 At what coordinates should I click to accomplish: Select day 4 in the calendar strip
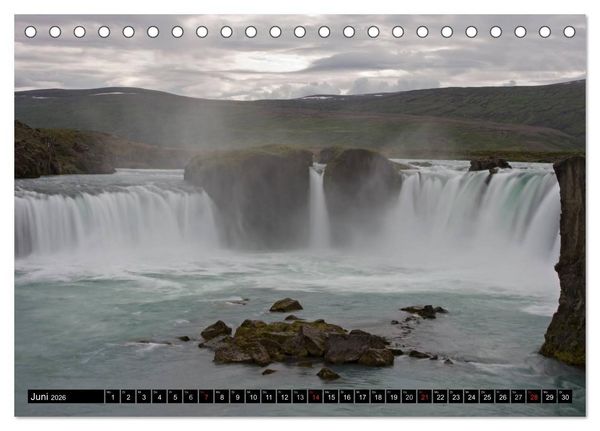(x=159, y=397)
